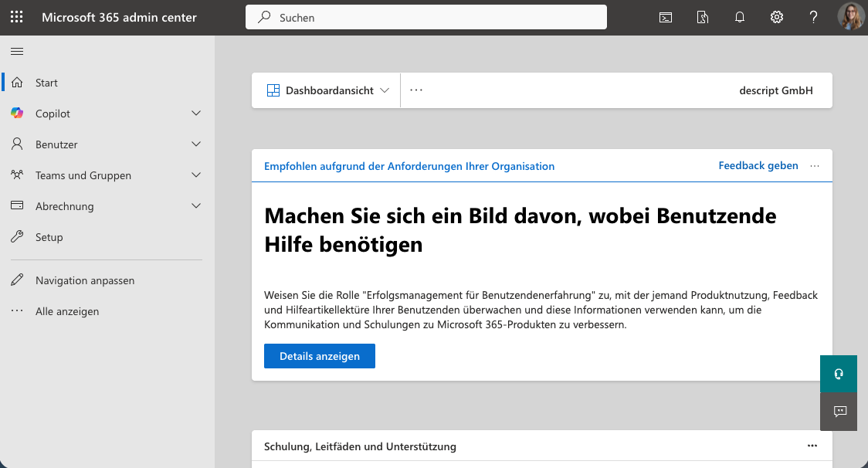Open the Feedback geben link
Screen dimensions: 868x468
click(x=758, y=165)
